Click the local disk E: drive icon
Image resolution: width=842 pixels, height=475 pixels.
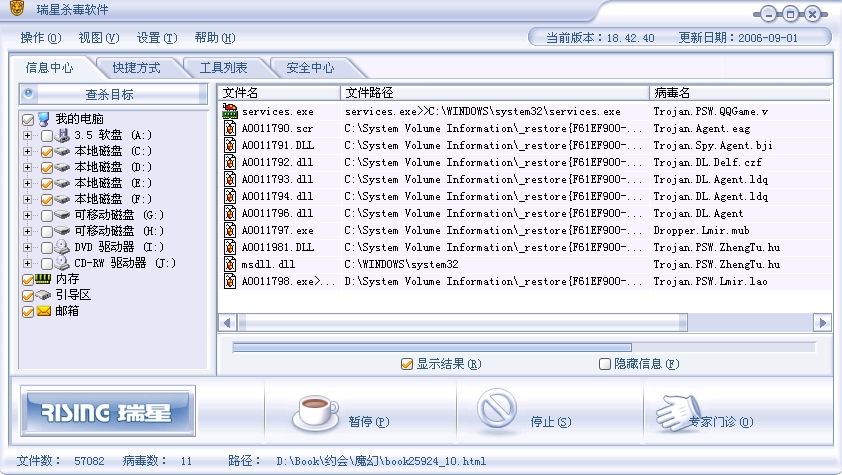coord(62,183)
